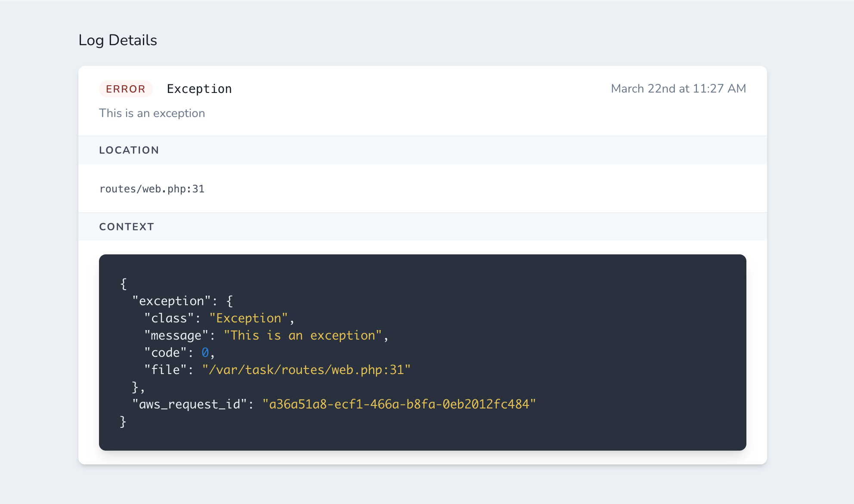Click the "Exception" class string value
854x504 pixels.
pyautogui.click(x=248, y=318)
